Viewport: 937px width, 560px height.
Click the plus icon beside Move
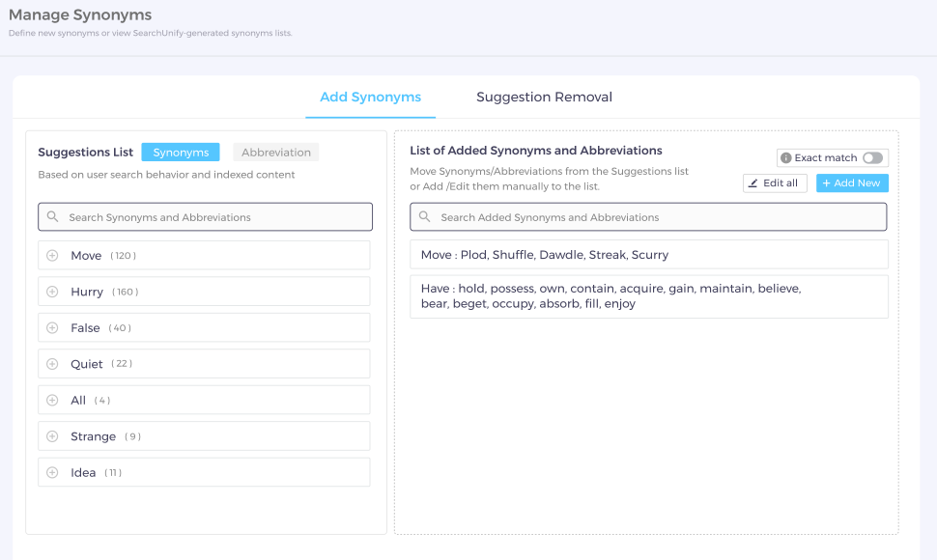[52, 256]
